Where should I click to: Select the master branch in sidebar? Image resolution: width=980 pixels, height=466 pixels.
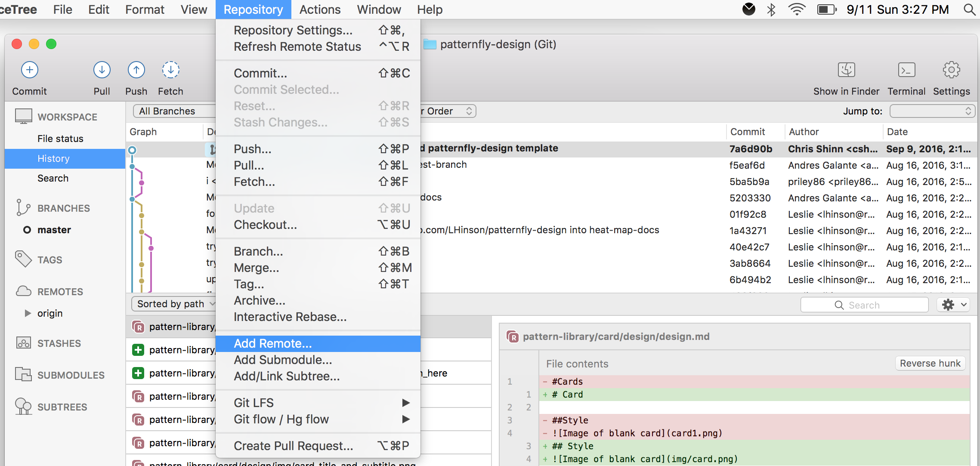(x=55, y=229)
